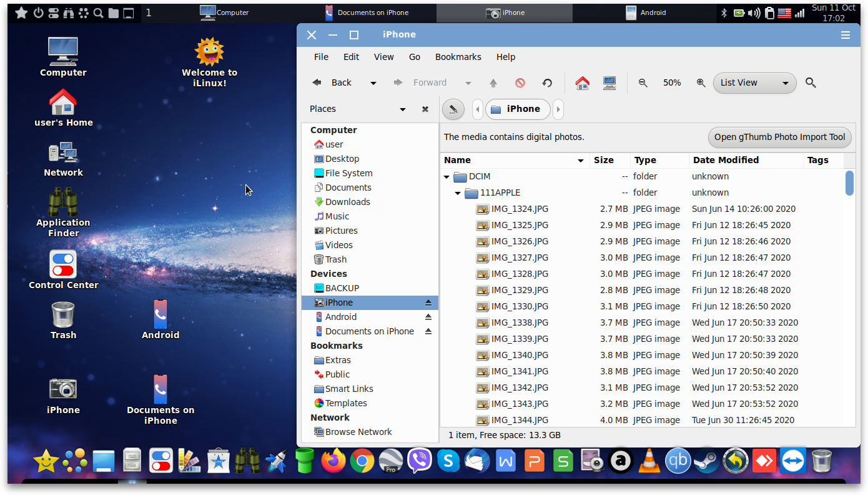Click Open gThumb Photo Import Tool
This screenshot has height=495, width=868.
coord(779,137)
